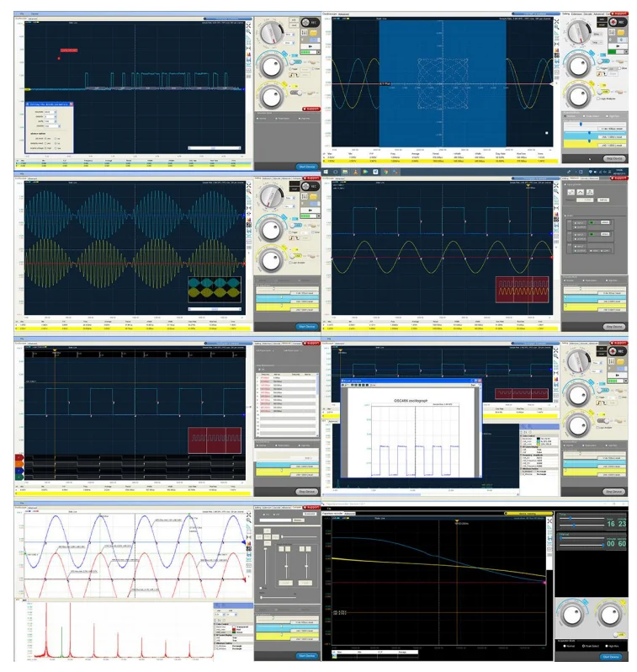Viewport: 637px width, 672px height.
Task: Toggle the CH2 yellow switch in X-Y plot panel
Action: [x=603, y=92]
